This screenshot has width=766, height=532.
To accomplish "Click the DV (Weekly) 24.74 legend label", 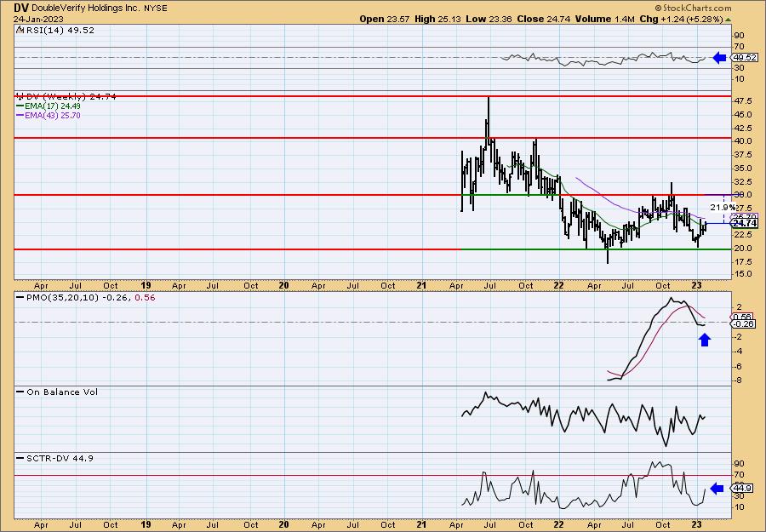I will (x=71, y=97).
